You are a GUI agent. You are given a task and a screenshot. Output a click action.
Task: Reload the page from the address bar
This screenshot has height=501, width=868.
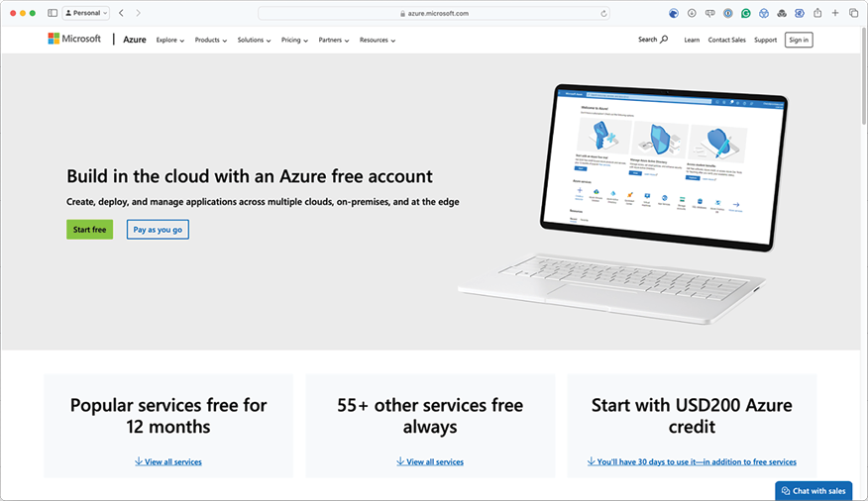coord(603,14)
